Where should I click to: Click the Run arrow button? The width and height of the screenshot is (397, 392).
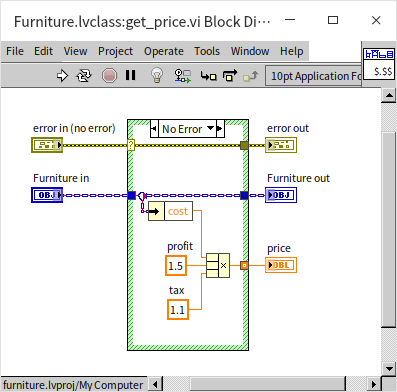62,76
